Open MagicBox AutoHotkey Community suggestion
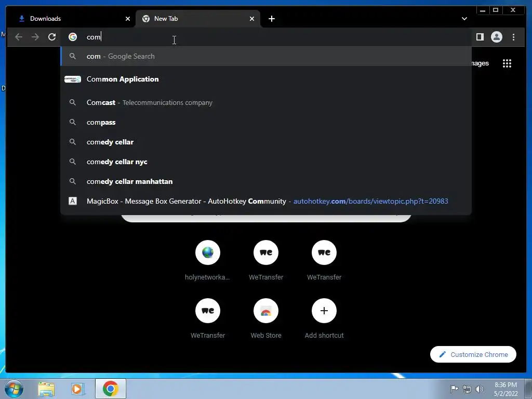 tap(267, 201)
